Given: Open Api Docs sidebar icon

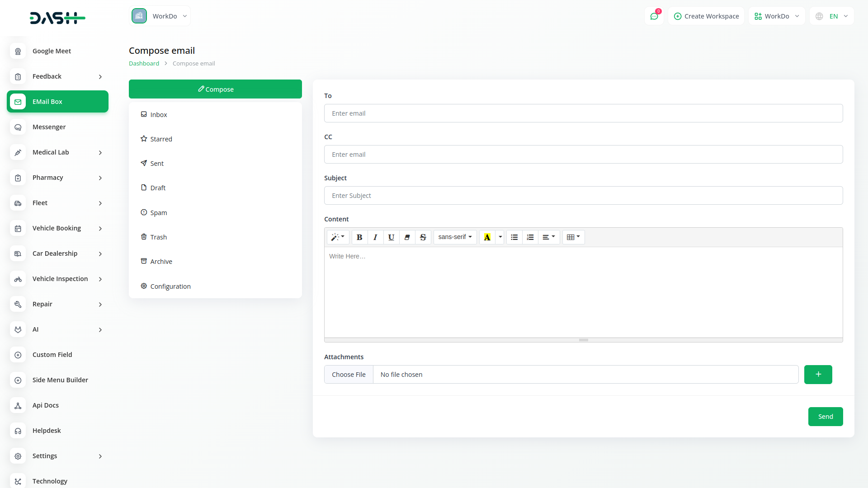Looking at the screenshot, I should coord(18,405).
